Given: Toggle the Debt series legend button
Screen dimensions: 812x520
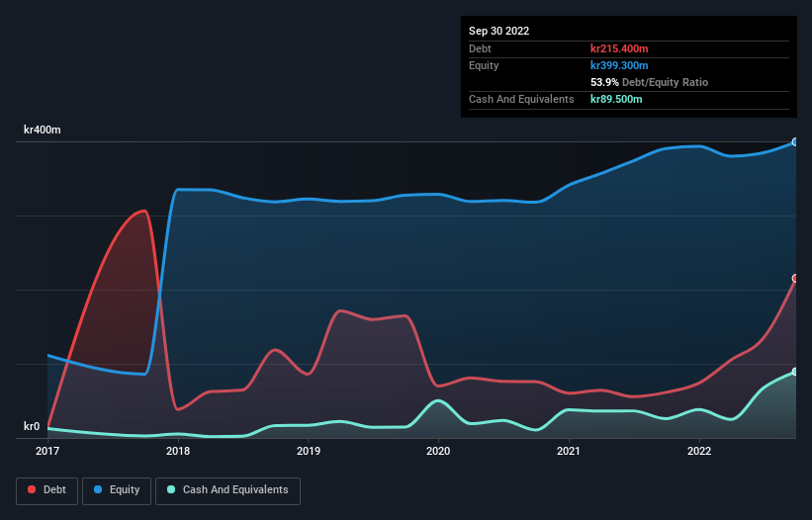Looking at the screenshot, I should click(x=47, y=490).
